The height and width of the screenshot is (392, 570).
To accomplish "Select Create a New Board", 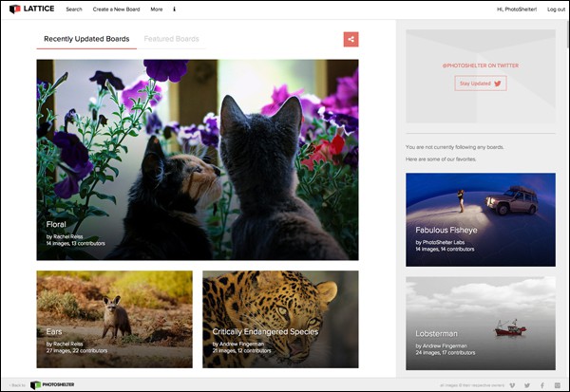I will point(115,9).
